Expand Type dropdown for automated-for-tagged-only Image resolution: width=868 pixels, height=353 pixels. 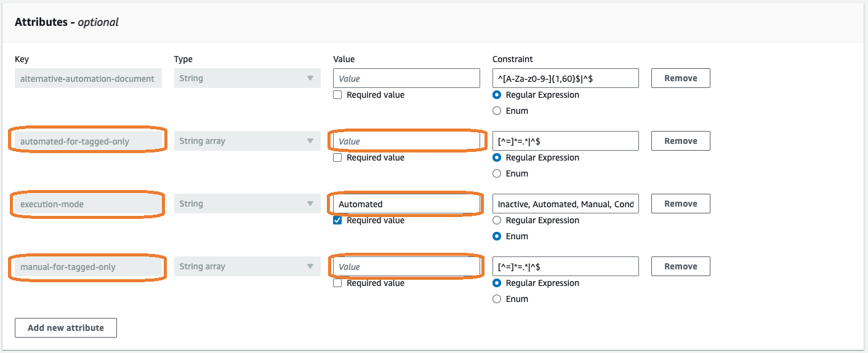pos(247,141)
